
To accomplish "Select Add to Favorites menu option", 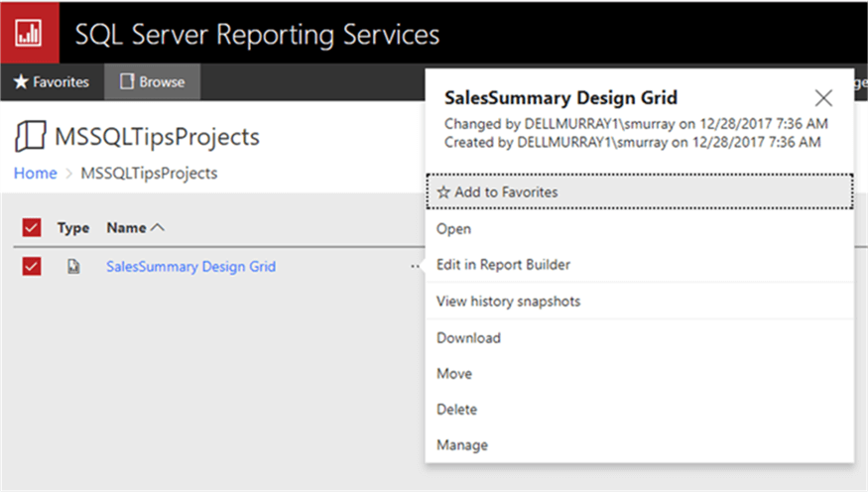I will (640, 192).
